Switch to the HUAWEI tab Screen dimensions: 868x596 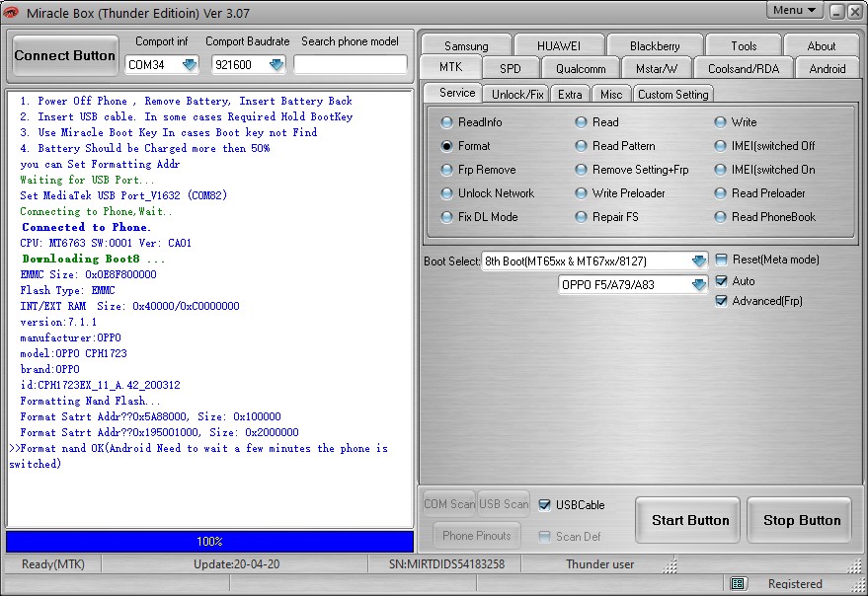tap(559, 46)
